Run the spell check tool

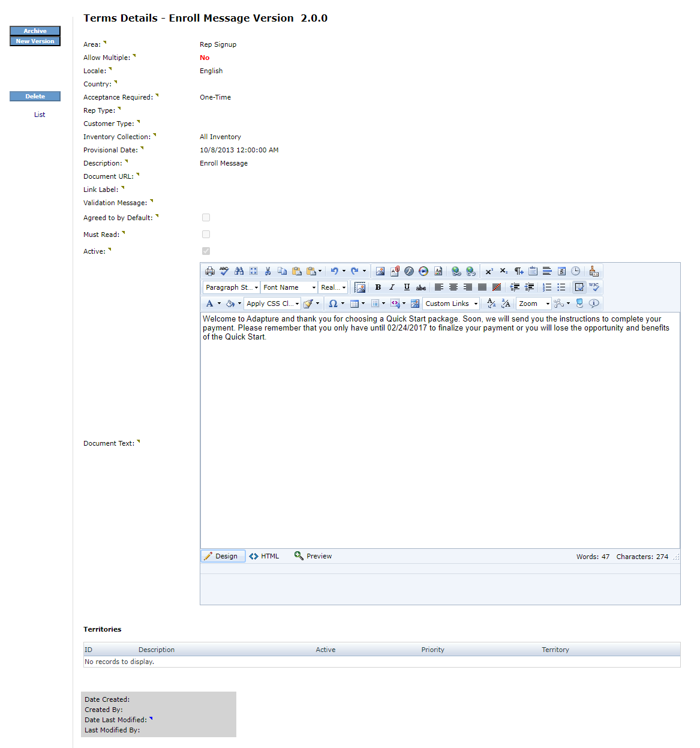point(224,271)
